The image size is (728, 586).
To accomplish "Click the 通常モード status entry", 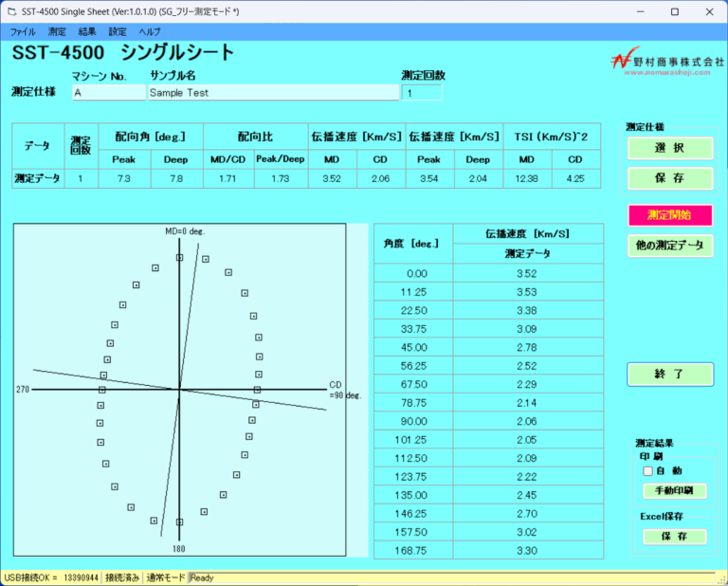I will [165, 578].
